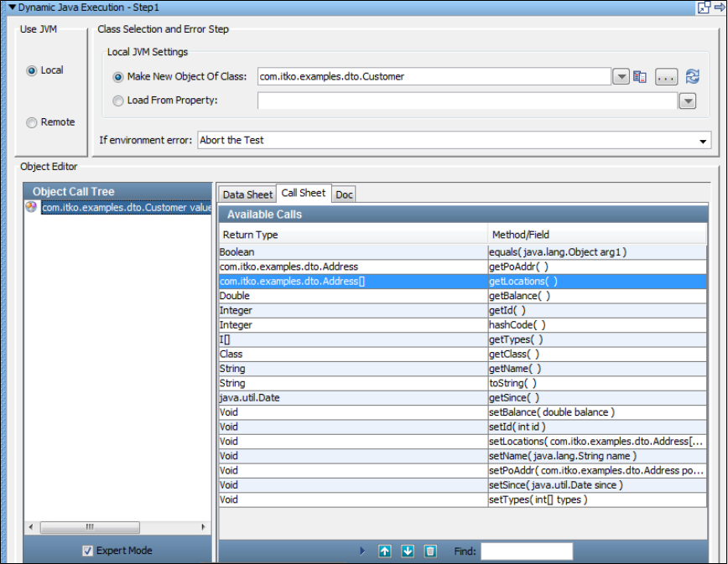Select the Local JVM radio button
728x564 pixels.
click(32, 70)
